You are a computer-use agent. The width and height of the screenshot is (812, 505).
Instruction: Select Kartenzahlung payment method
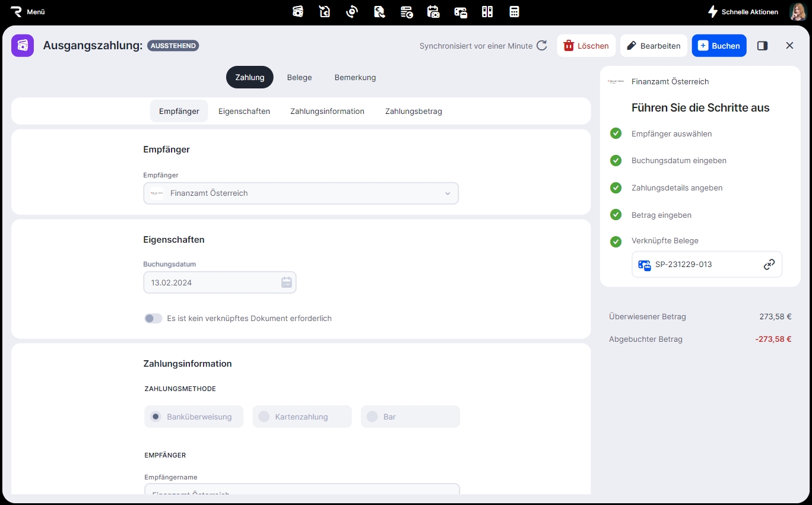coord(302,417)
